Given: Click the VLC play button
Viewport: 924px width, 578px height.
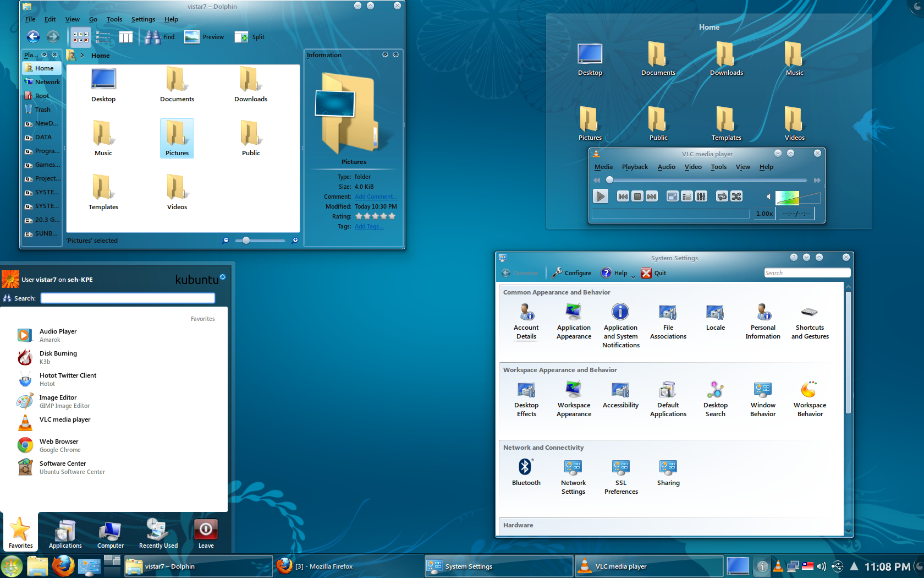Looking at the screenshot, I should pos(600,196).
